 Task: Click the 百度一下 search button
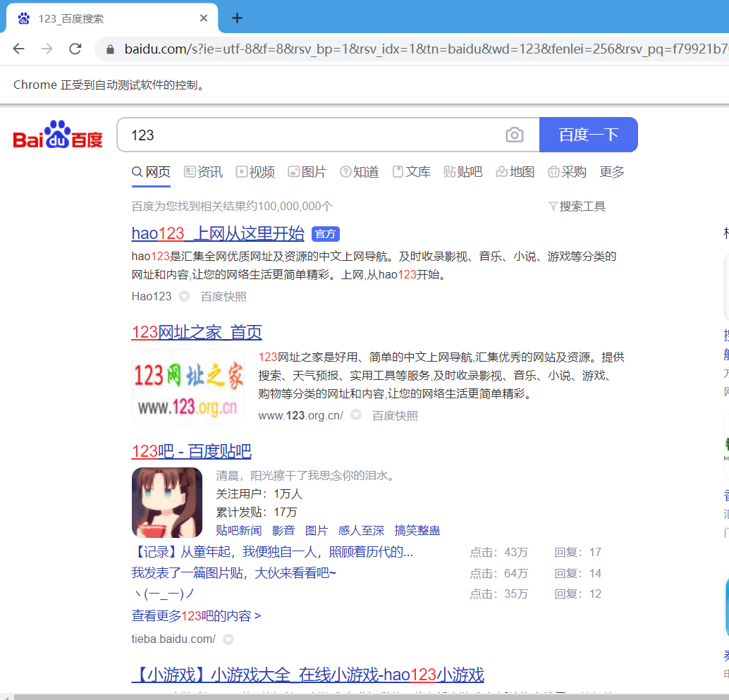click(x=589, y=135)
